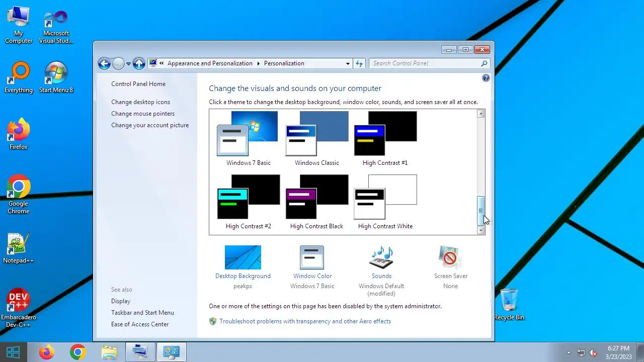Expand the arrow after Appearance and Personalization

tap(259, 63)
